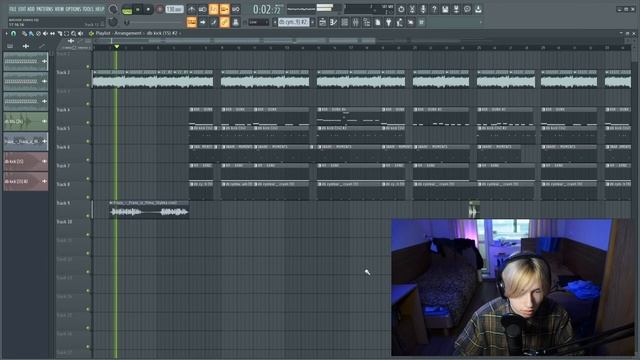The image size is (640, 360).
Task: Select the playlist Draw pencil tool
Action: coord(24,33)
